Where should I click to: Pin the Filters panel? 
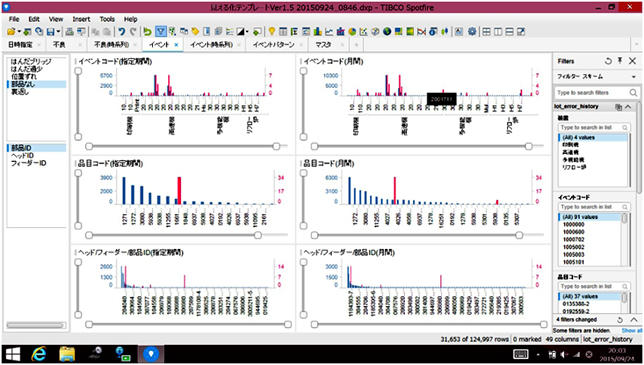pyautogui.click(x=620, y=61)
